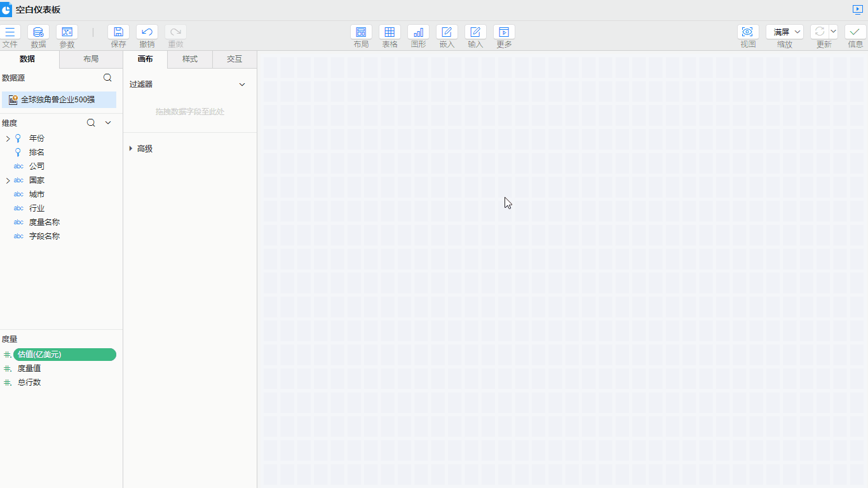Expand the 年份 dimension tree node
The width and height of the screenshot is (868, 488).
[x=8, y=139]
